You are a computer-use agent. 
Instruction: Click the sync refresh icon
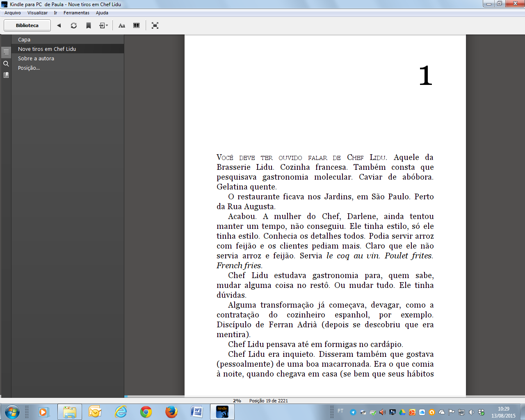(74, 25)
